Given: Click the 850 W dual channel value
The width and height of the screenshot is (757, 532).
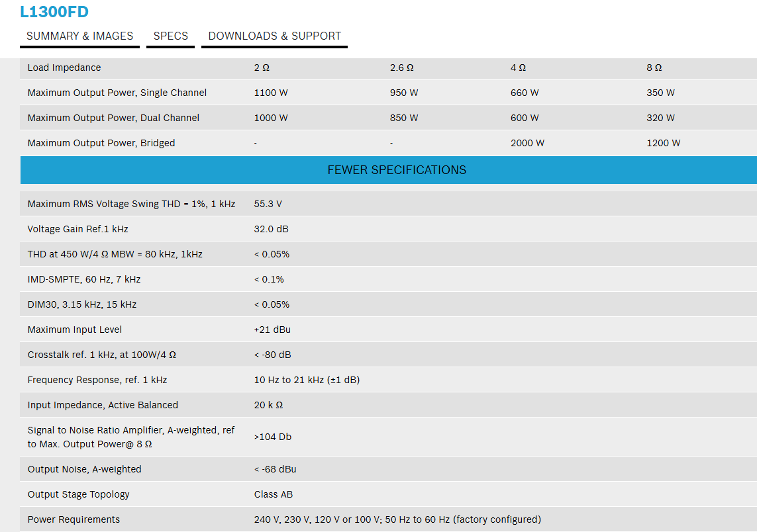Looking at the screenshot, I should tap(404, 118).
